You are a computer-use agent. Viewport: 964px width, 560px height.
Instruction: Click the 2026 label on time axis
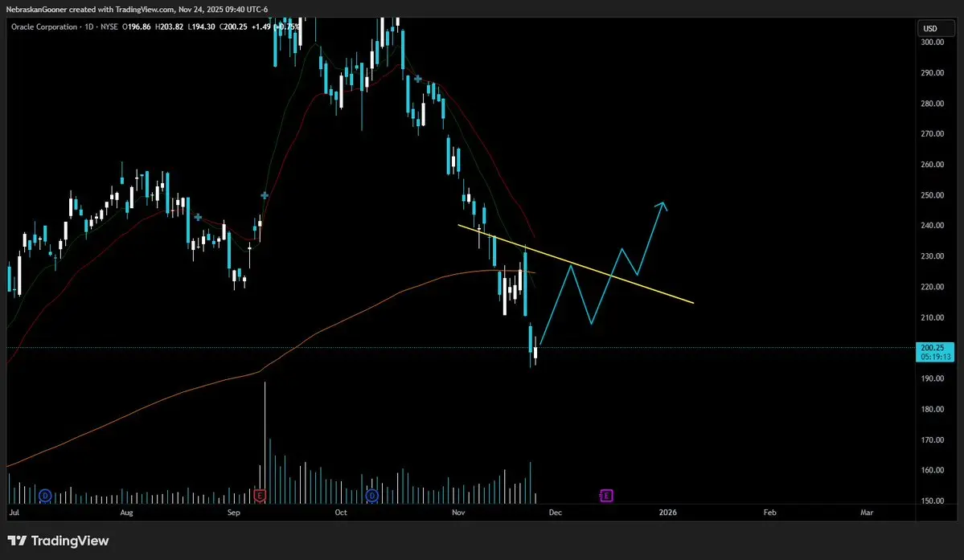667,512
